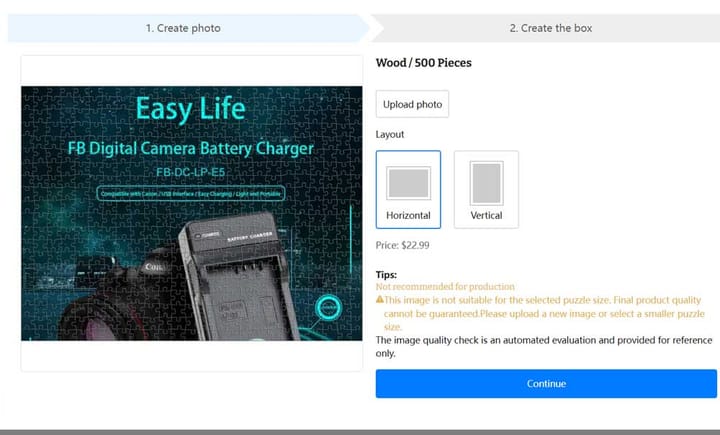Viewport: 720px width, 435px height.
Task: Click the FB-DC-LP-E5 model label in the preview
Action: [191, 172]
